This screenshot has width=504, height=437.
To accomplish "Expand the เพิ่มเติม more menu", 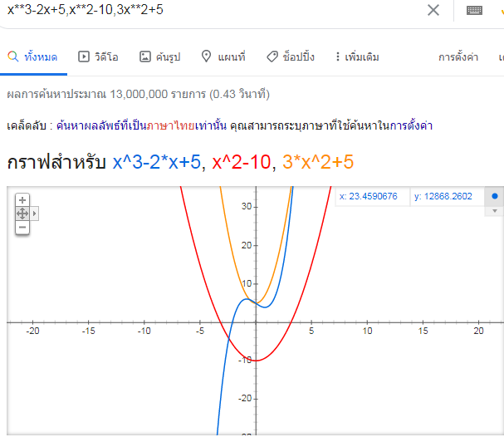I will [357, 57].
